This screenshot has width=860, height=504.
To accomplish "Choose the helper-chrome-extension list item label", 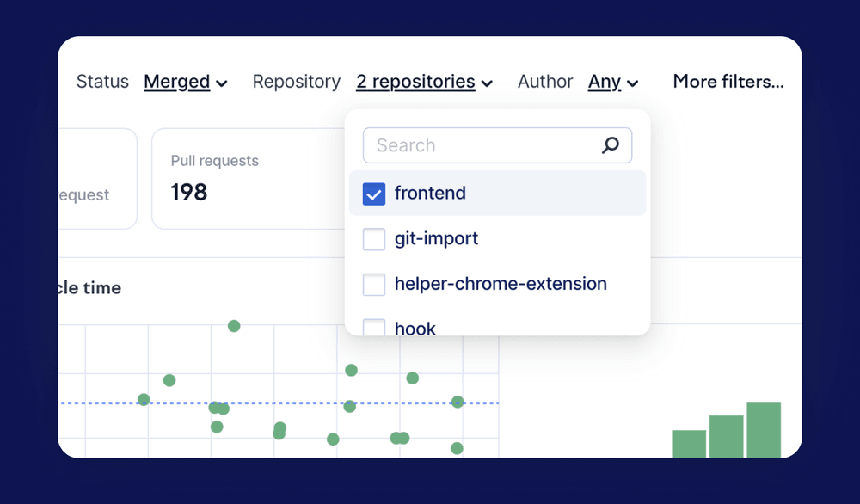I will tap(501, 284).
